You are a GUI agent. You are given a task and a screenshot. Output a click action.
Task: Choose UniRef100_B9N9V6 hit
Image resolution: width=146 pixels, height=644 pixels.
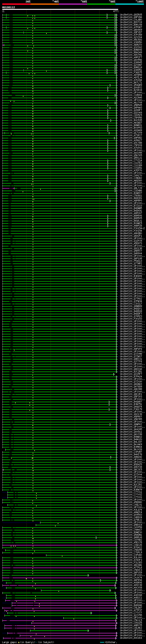(131, 50)
